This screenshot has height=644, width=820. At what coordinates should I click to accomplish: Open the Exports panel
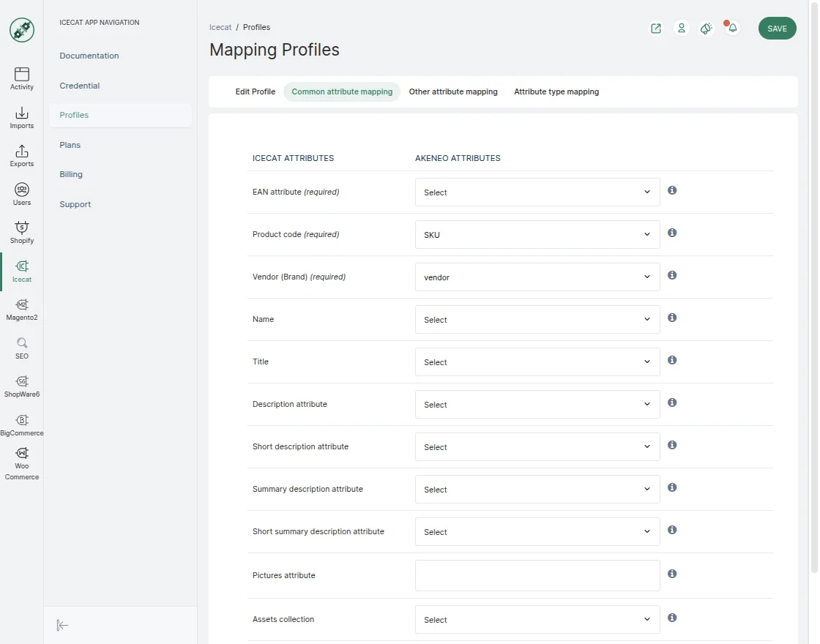pyautogui.click(x=21, y=155)
